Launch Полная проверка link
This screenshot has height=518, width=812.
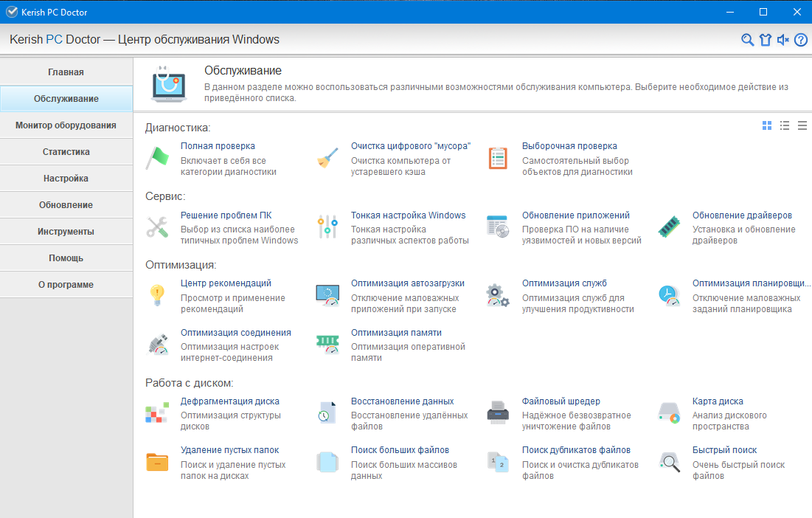click(x=218, y=146)
